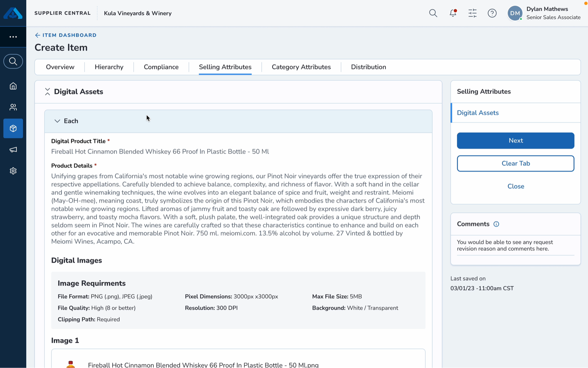The width and height of the screenshot is (588, 368).
Task: Switch to the Category Attributes tab
Action: coord(301,67)
